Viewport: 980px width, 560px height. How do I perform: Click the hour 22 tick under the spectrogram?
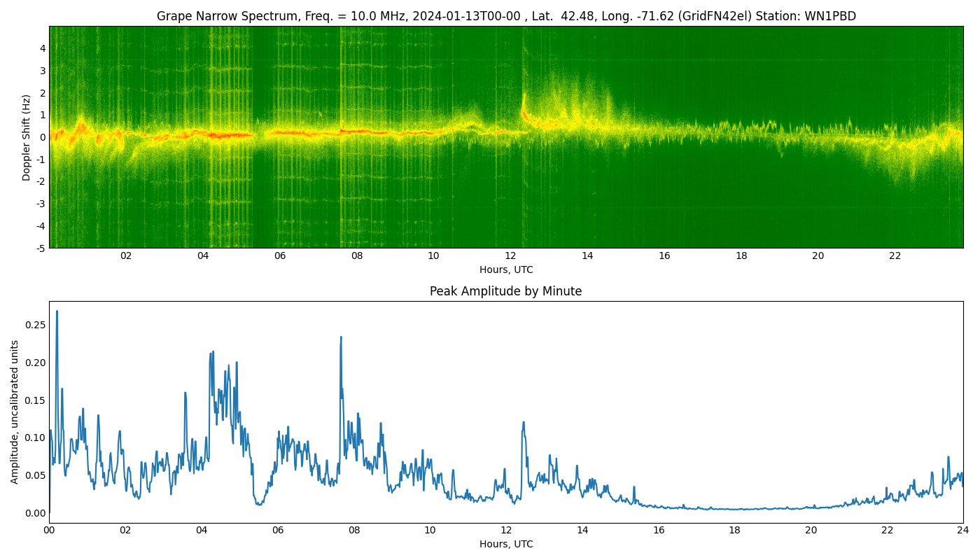[895, 256]
